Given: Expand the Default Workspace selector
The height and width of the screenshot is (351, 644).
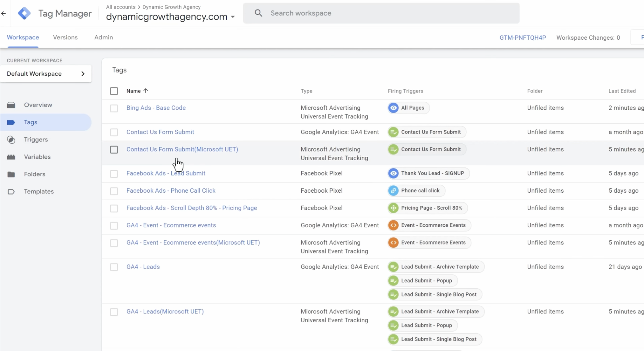Looking at the screenshot, I should (46, 74).
